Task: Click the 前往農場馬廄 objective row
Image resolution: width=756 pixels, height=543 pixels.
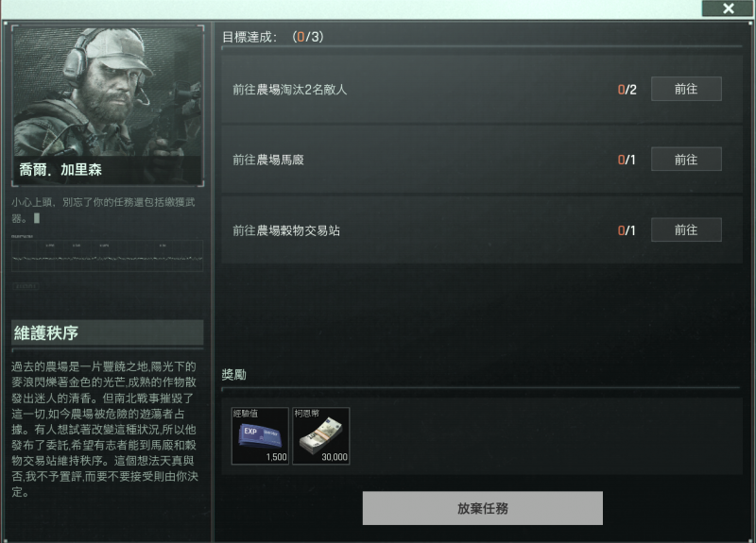Action: point(481,160)
